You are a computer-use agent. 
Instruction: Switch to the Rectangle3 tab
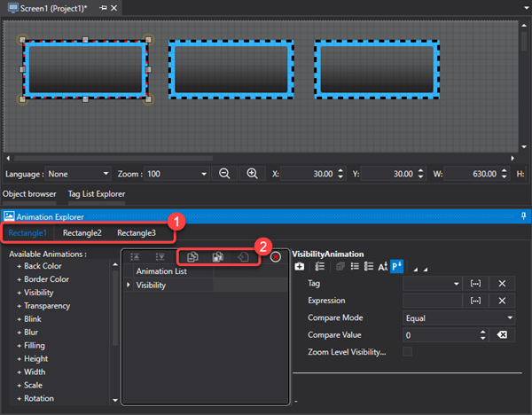coord(137,233)
